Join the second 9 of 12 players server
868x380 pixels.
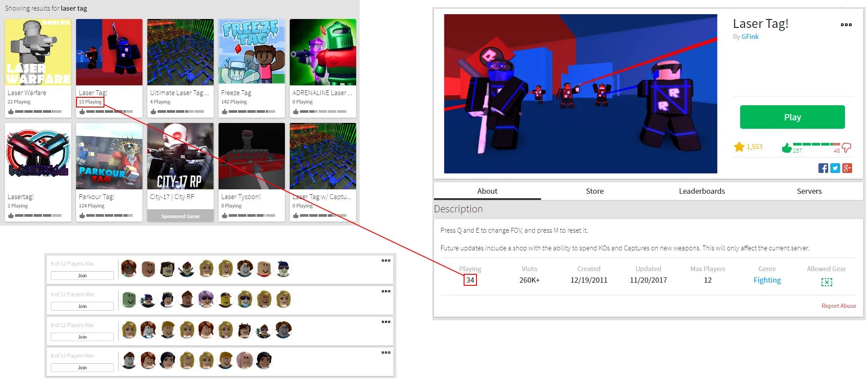point(82,306)
